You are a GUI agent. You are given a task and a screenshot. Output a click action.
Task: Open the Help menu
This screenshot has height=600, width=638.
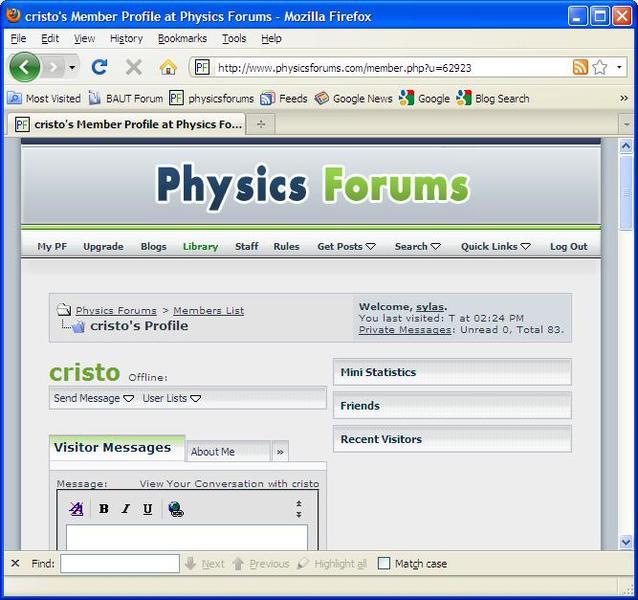click(x=271, y=39)
